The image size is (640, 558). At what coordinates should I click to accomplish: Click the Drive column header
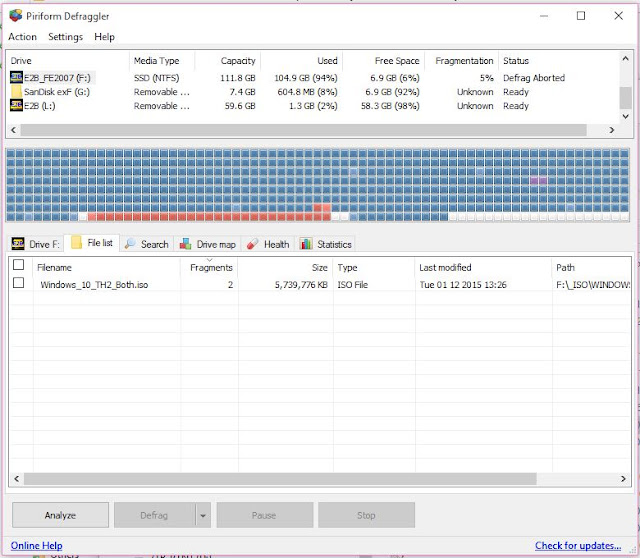(68, 61)
